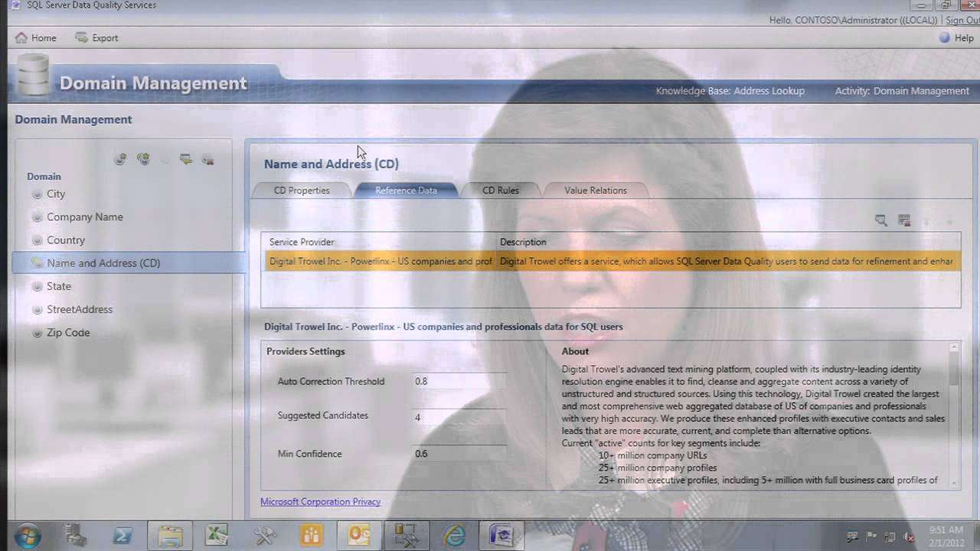Click the remove reference data provider icon
Viewport: 980px width, 551px height.
(904, 220)
